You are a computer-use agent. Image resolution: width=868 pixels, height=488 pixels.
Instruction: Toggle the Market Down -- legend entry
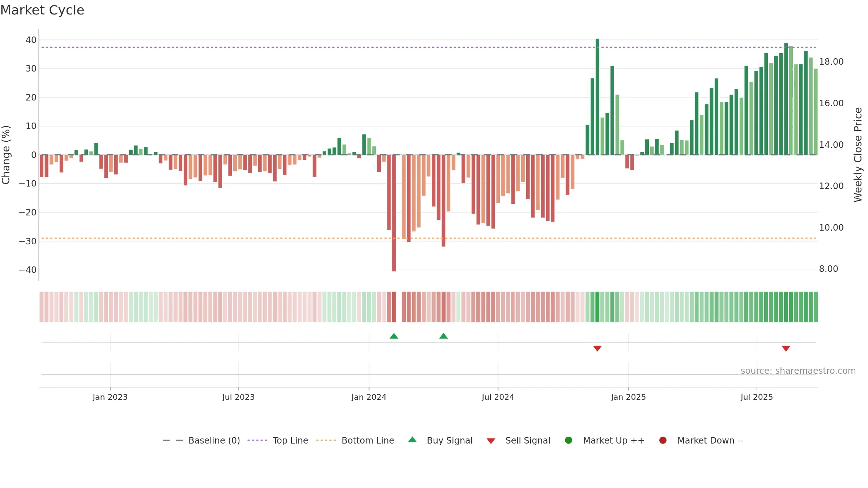[701, 440]
